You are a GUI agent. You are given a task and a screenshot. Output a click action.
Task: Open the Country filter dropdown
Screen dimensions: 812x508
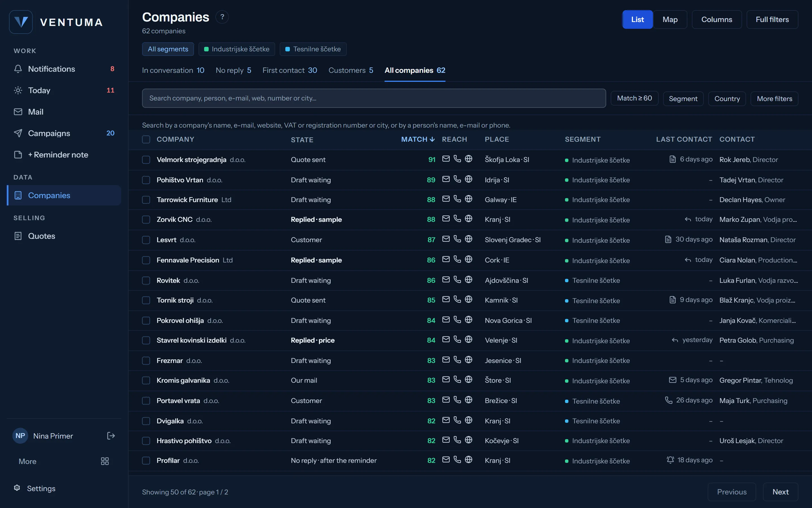[727, 98]
